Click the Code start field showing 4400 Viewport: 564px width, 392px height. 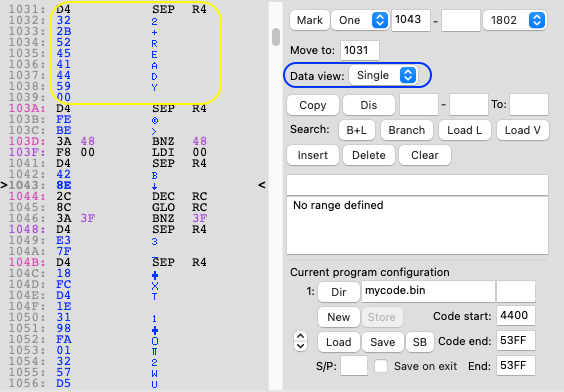tap(515, 315)
